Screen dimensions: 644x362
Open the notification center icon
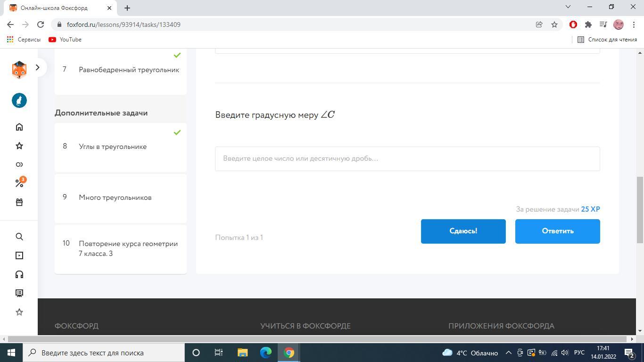(x=629, y=353)
